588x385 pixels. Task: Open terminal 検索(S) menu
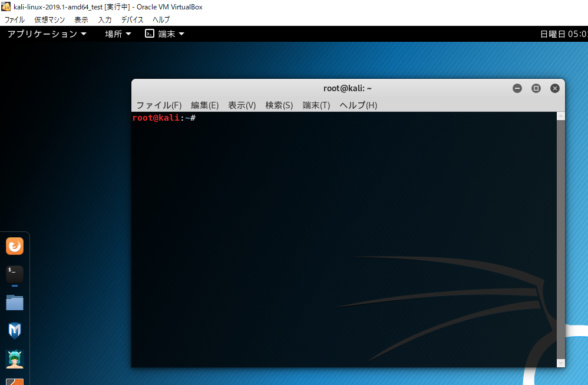(x=279, y=105)
